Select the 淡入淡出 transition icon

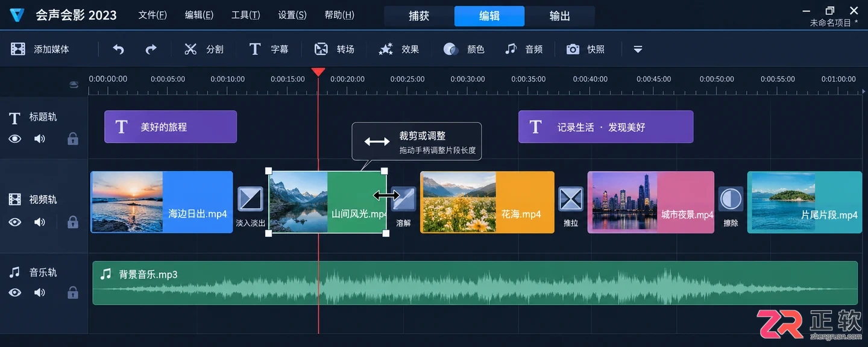pyautogui.click(x=250, y=199)
